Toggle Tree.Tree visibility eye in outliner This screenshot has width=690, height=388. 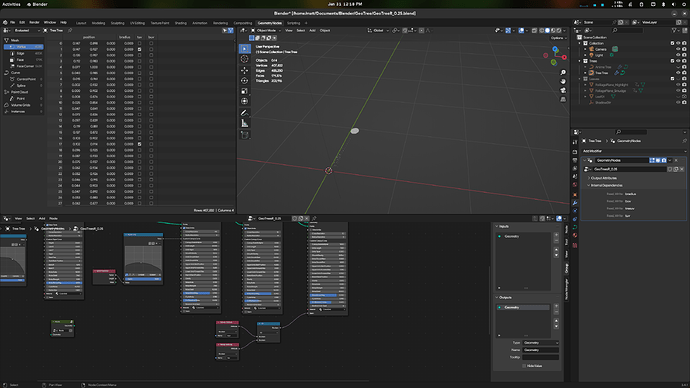(x=678, y=73)
